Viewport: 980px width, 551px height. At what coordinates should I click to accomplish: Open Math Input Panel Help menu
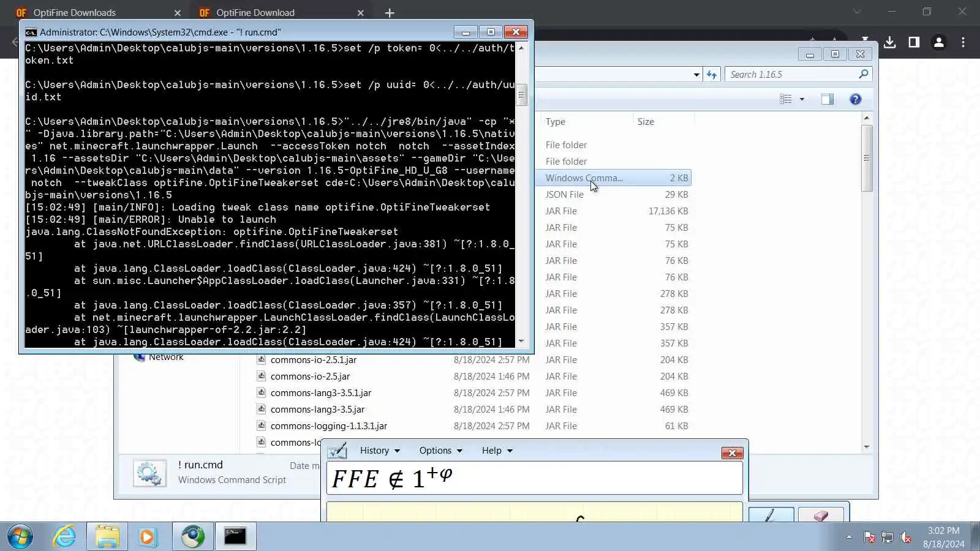pos(497,451)
